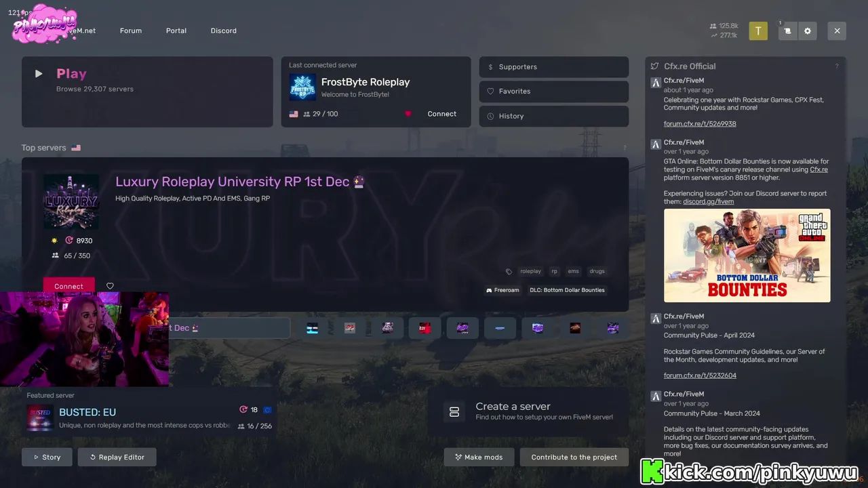This screenshot has width=868, height=488.
Task: Open the Bottom Dollar Bounties image
Action: [747, 256]
